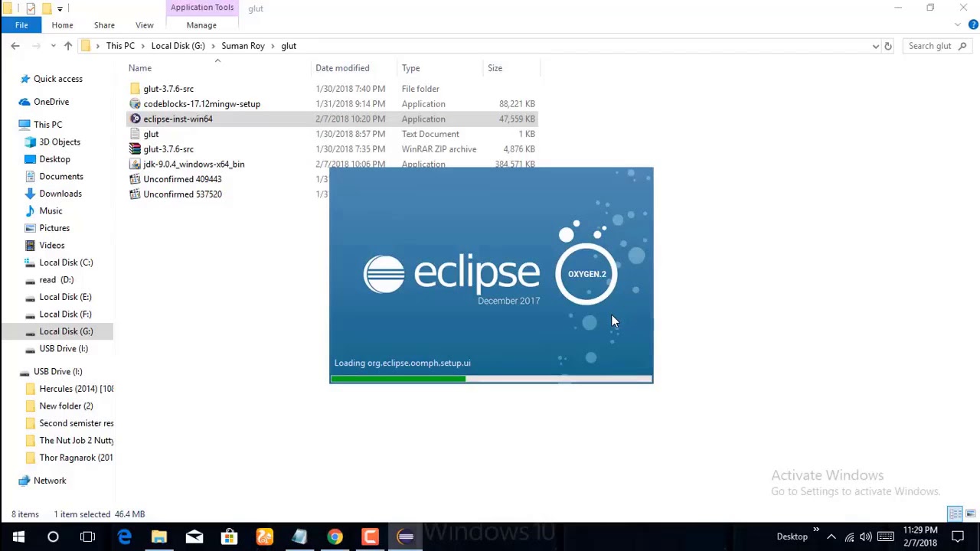Open Desktop in the navigation pane

54,159
